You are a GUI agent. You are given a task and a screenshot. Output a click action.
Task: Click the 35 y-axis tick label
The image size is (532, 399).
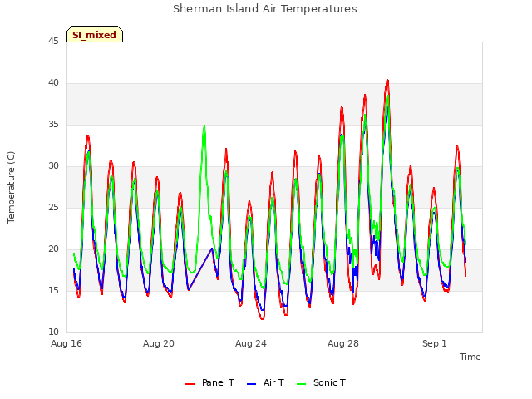click(53, 125)
